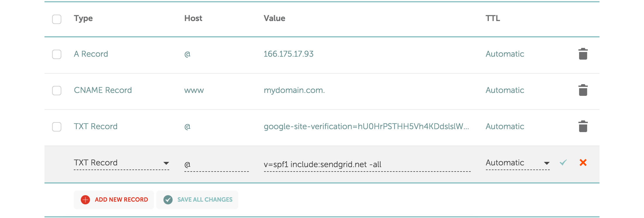Image resolution: width=644 pixels, height=218 pixels.
Task: Click the red plus icon on ADD NEW RECORD
Action: 85,200
